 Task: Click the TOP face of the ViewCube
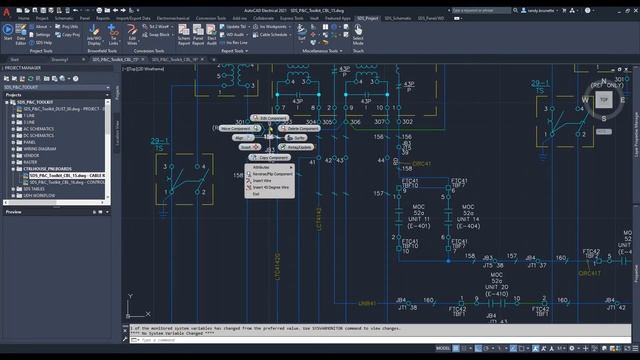pos(604,100)
